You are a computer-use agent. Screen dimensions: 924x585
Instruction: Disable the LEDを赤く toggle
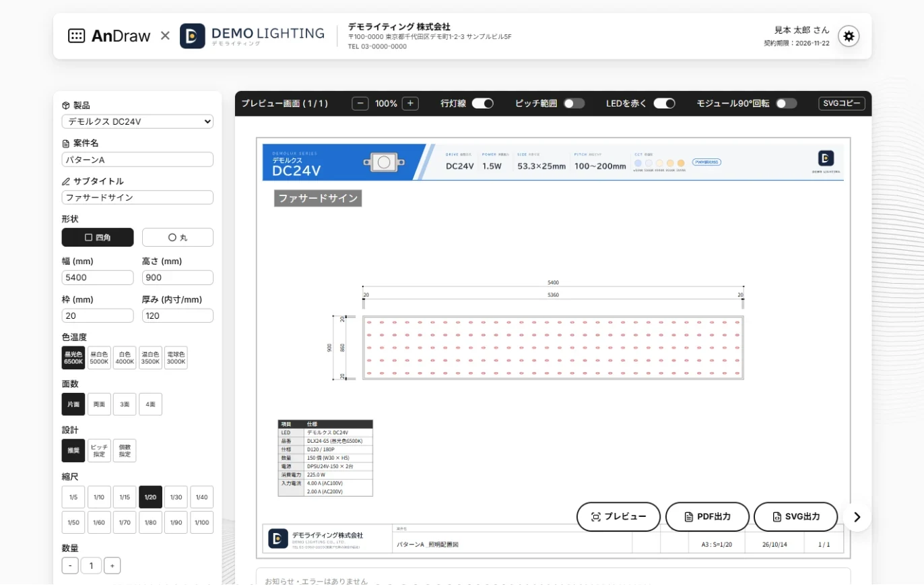[x=665, y=104]
